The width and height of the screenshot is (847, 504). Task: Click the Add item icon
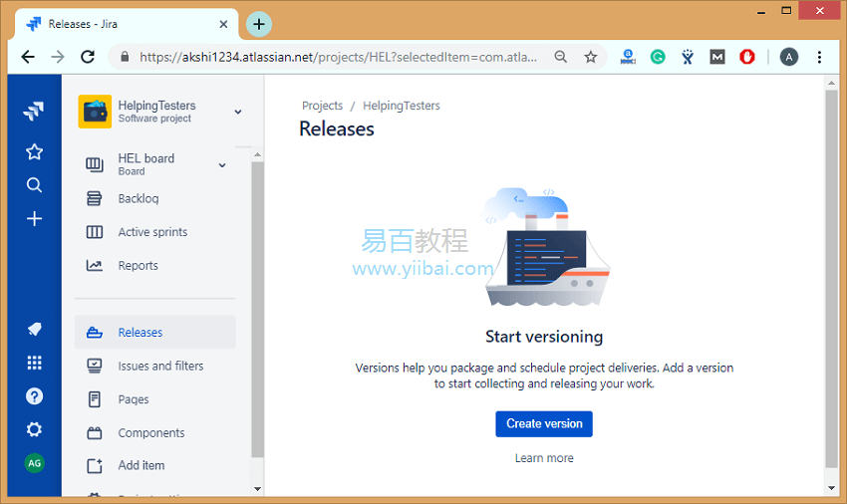[x=95, y=465]
